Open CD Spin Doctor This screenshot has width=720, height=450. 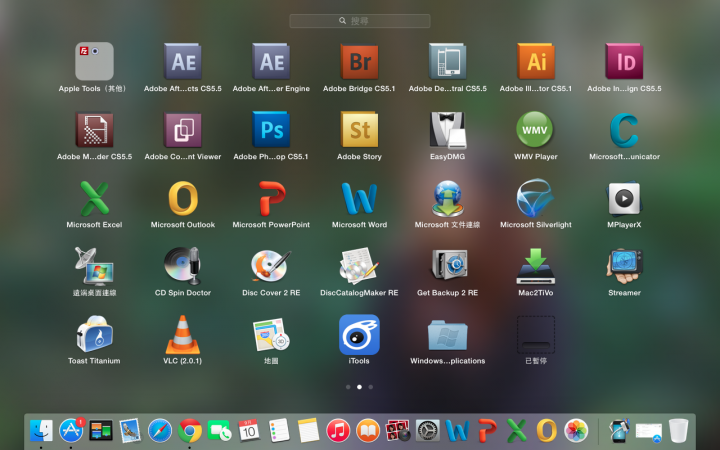click(183, 265)
